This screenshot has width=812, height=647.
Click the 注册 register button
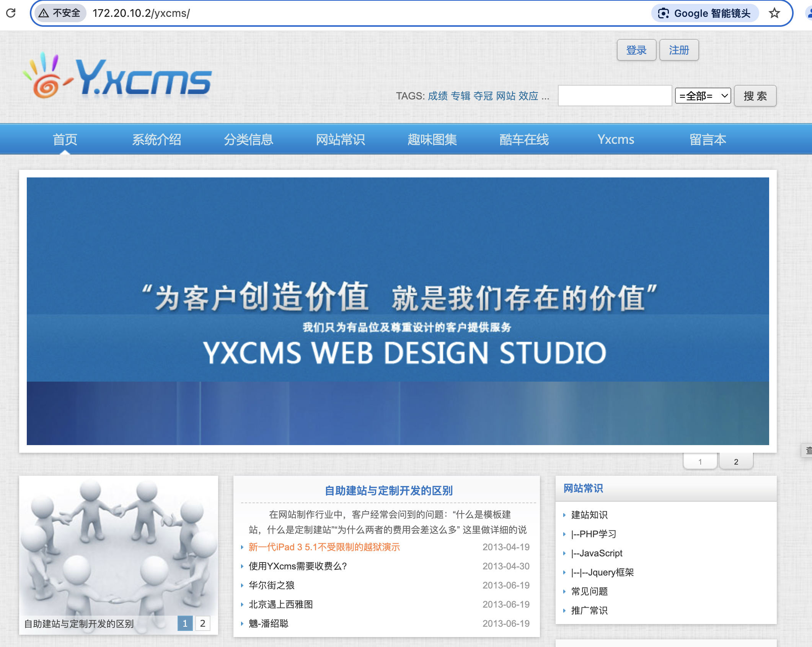[679, 50]
